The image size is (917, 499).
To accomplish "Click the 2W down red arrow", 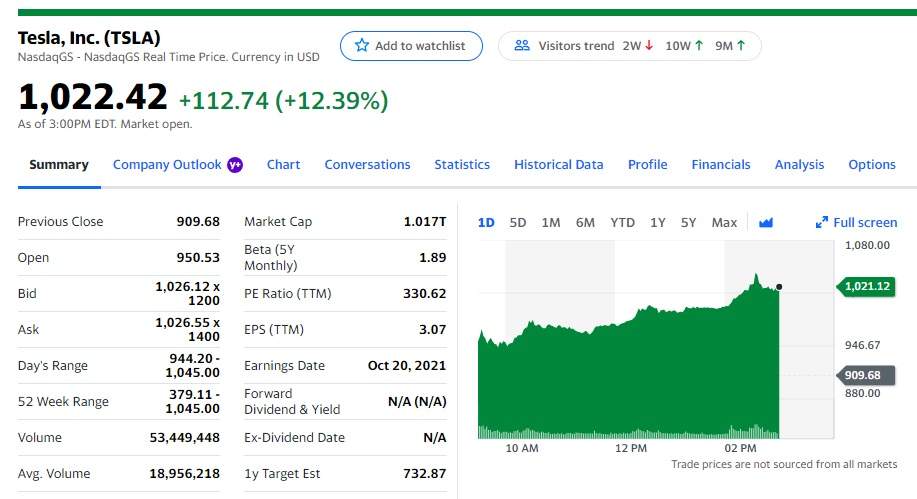I will 649,45.
